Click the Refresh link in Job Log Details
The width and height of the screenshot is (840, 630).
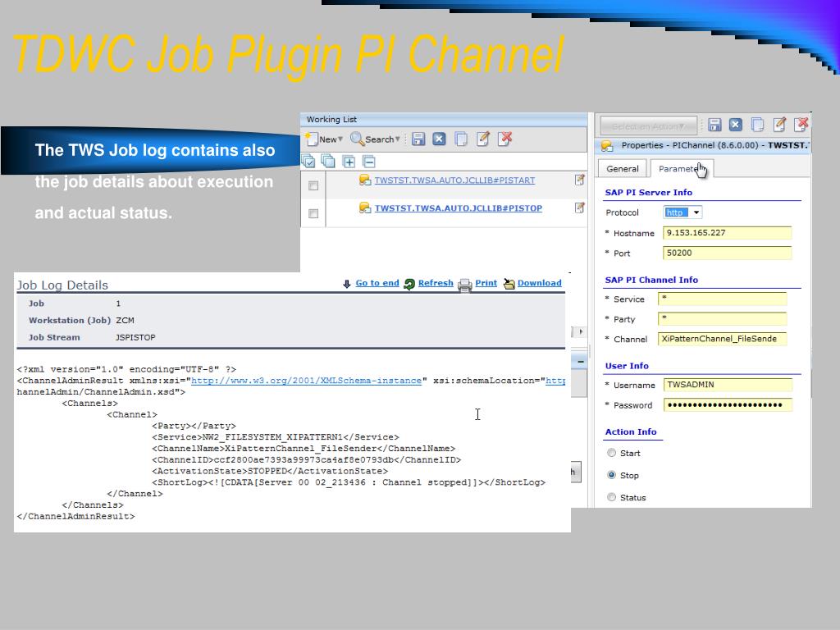pyautogui.click(x=436, y=283)
